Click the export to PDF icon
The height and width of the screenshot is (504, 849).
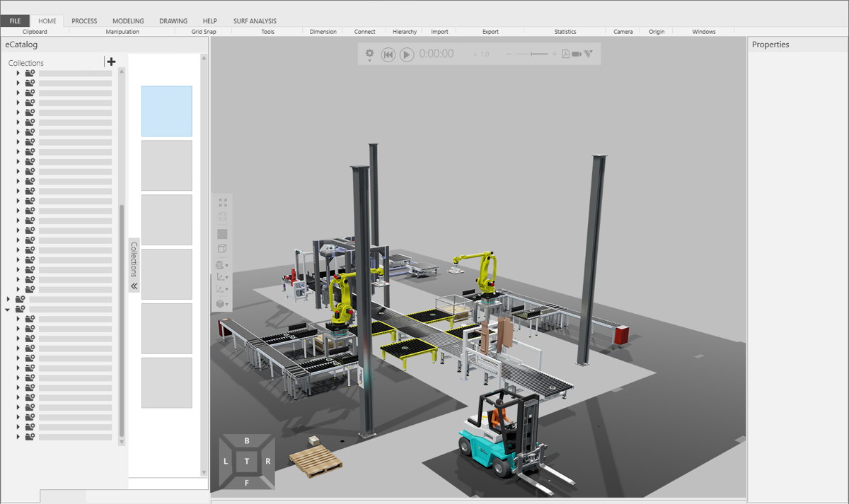point(565,54)
